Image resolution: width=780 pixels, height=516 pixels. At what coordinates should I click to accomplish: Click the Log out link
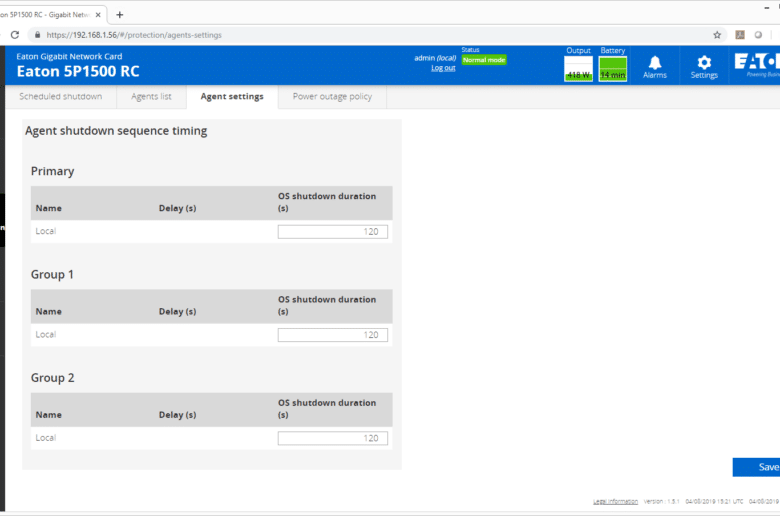click(x=443, y=68)
